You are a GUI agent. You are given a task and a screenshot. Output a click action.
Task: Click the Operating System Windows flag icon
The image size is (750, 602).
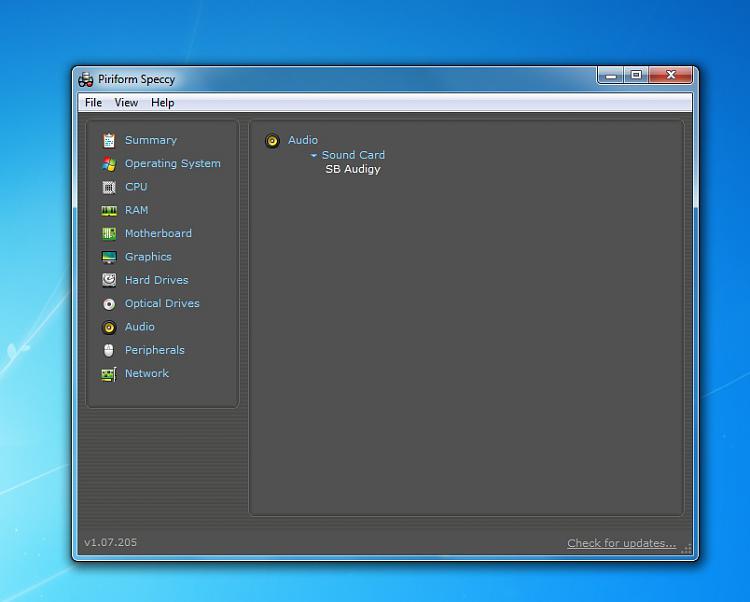[109, 164]
